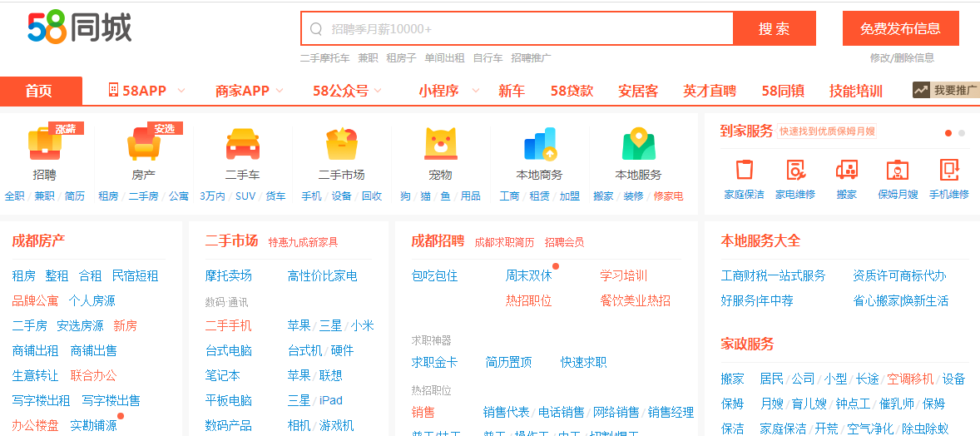The height and width of the screenshot is (436, 980).
Task: Click the 快速找到优质保姆月嫂 tag
Action: 827,131
